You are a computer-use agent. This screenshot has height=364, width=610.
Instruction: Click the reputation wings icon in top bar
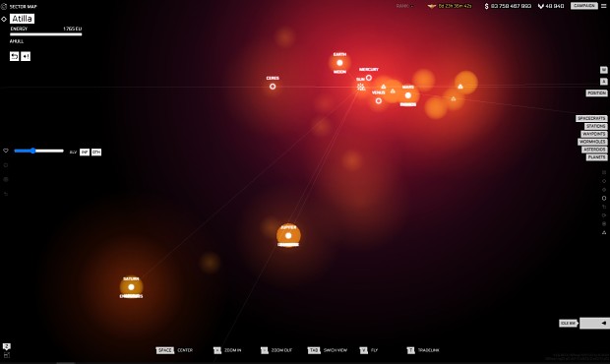tap(540, 6)
